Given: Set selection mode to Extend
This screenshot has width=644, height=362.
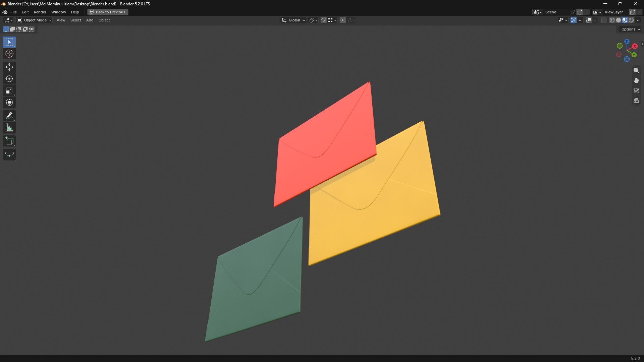Looking at the screenshot, I should [x=12, y=29].
